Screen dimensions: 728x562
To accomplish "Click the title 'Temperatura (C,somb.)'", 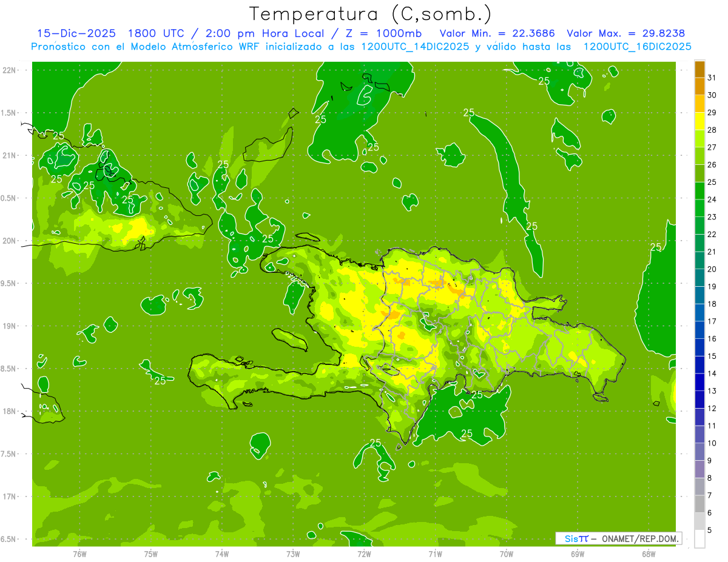I will pos(370,15).
